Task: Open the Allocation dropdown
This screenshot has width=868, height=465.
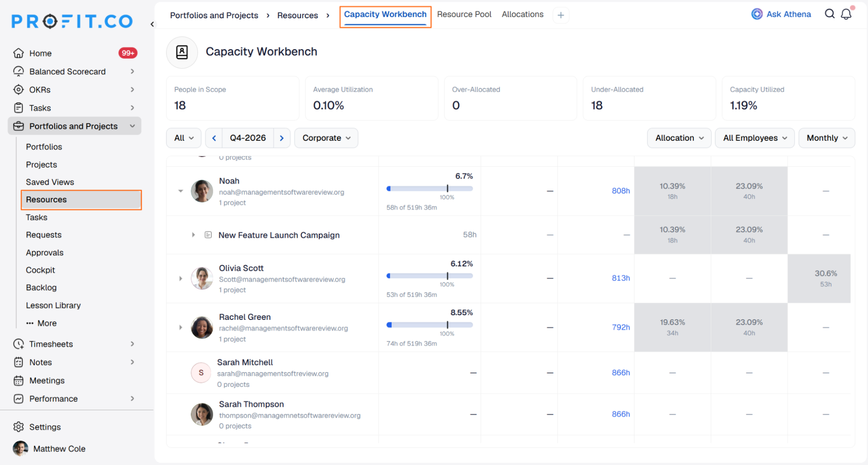Action: [x=679, y=138]
